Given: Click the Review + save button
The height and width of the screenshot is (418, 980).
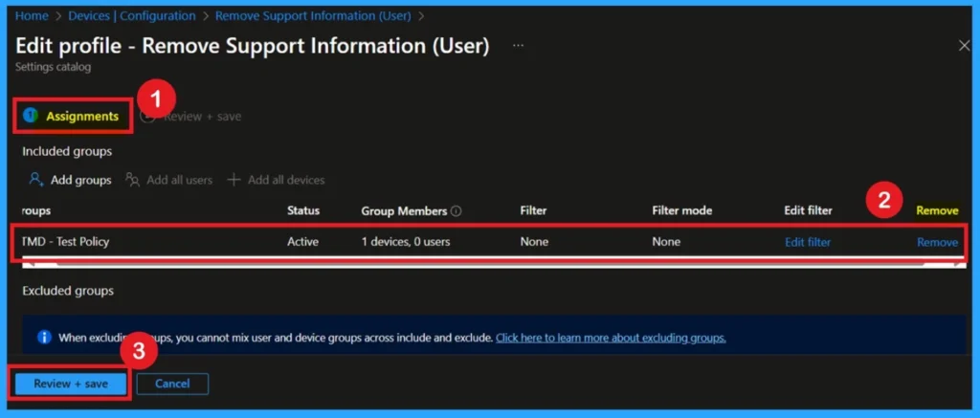Looking at the screenshot, I should pyautogui.click(x=71, y=384).
